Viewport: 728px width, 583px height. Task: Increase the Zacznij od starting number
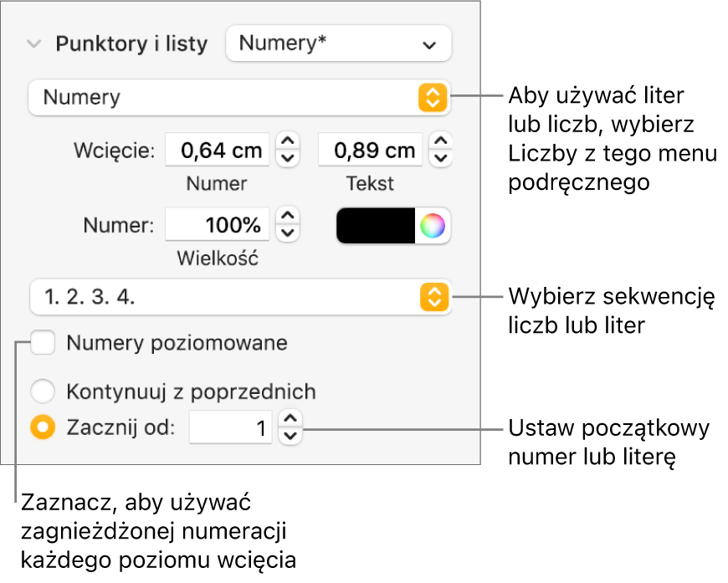point(290,419)
